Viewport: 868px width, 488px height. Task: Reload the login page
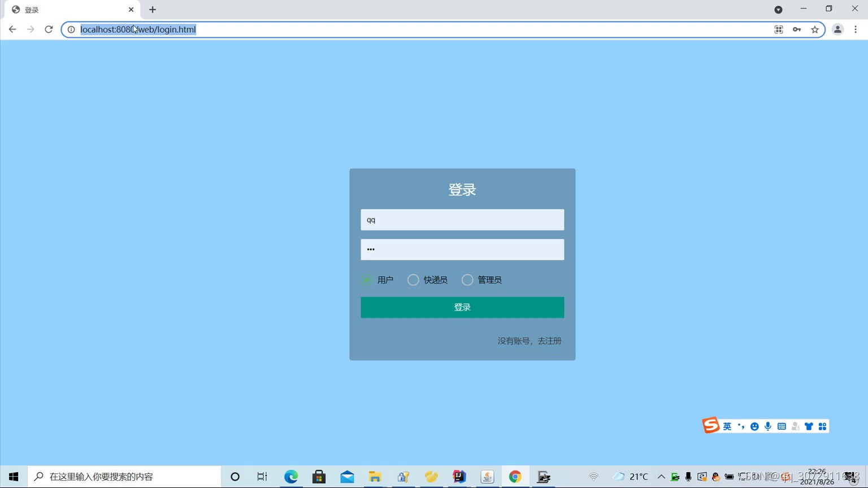click(49, 29)
